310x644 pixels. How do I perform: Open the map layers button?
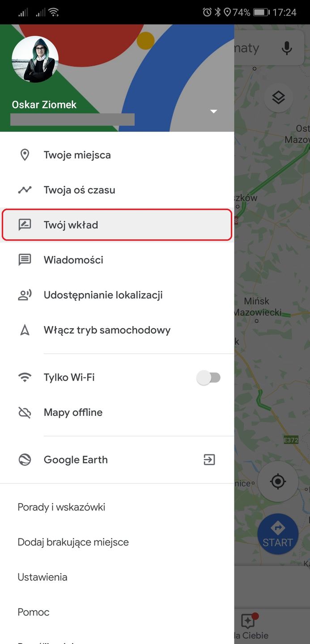click(x=278, y=97)
